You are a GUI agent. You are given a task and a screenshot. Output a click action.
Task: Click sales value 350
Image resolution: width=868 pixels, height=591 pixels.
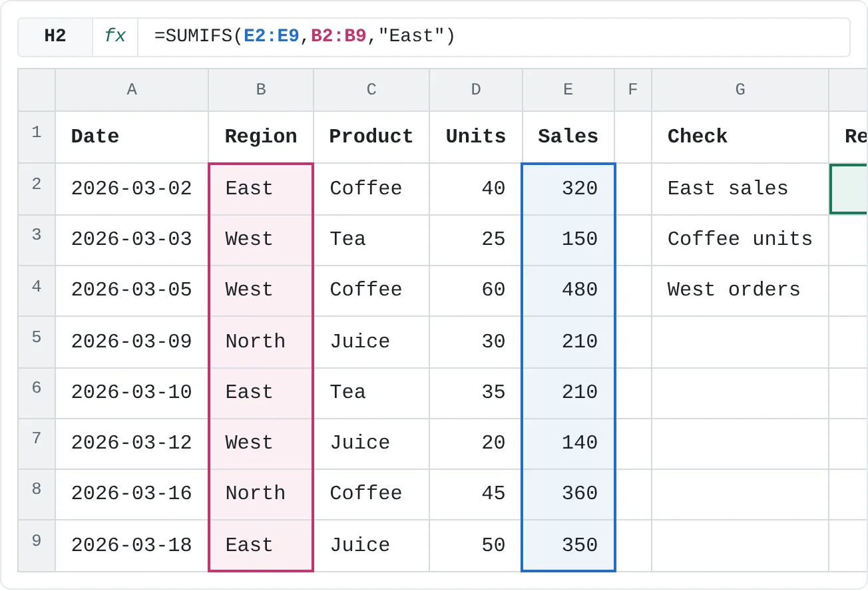tap(568, 545)
